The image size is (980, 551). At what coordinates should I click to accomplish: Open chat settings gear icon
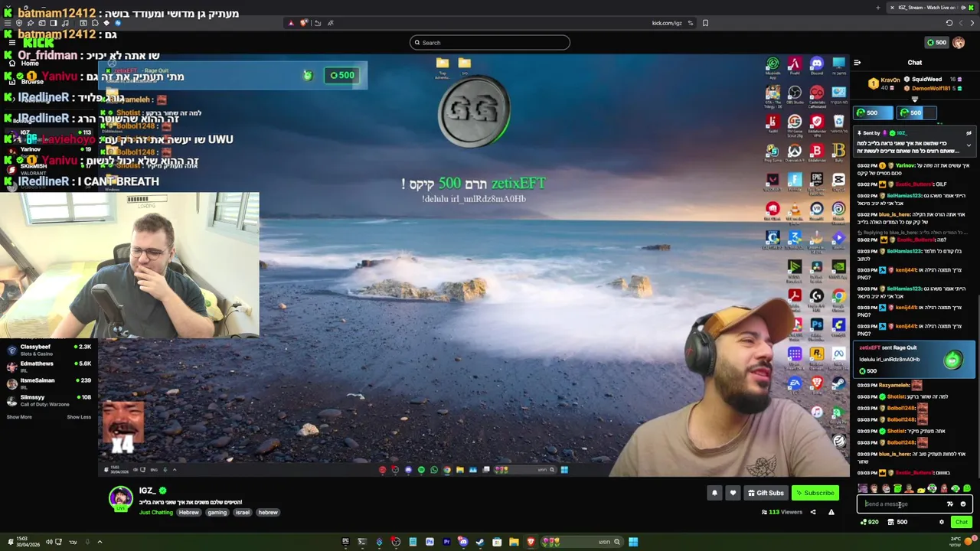tap(942, 522)
